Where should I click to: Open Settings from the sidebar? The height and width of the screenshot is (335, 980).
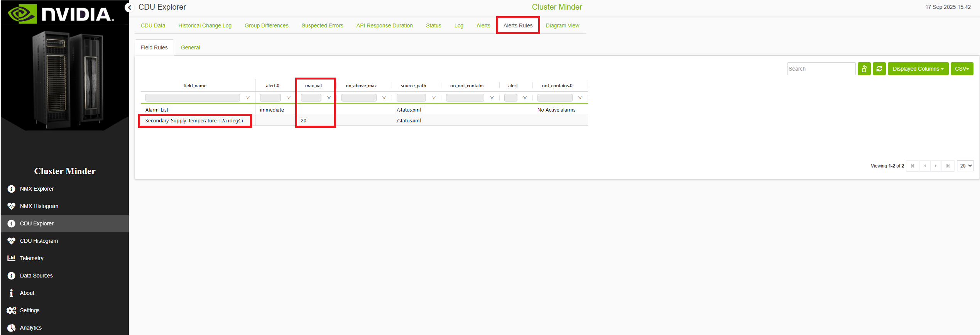pos(30,310)
